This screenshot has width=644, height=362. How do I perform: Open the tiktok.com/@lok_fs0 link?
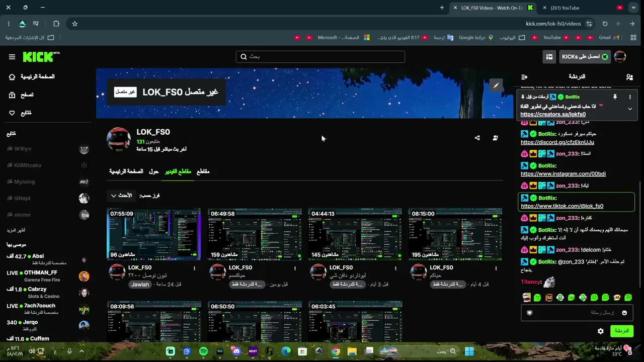(x=562, y=206)
